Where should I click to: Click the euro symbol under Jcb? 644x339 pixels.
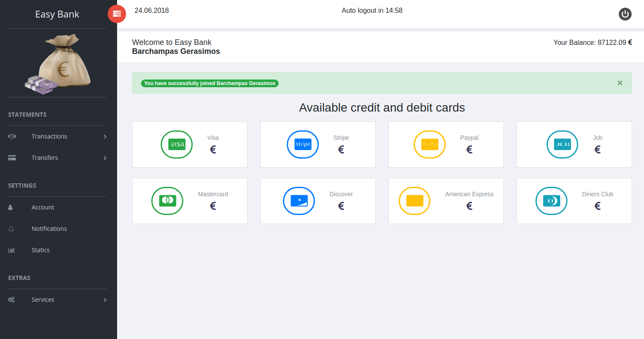[x=597, y=150]
